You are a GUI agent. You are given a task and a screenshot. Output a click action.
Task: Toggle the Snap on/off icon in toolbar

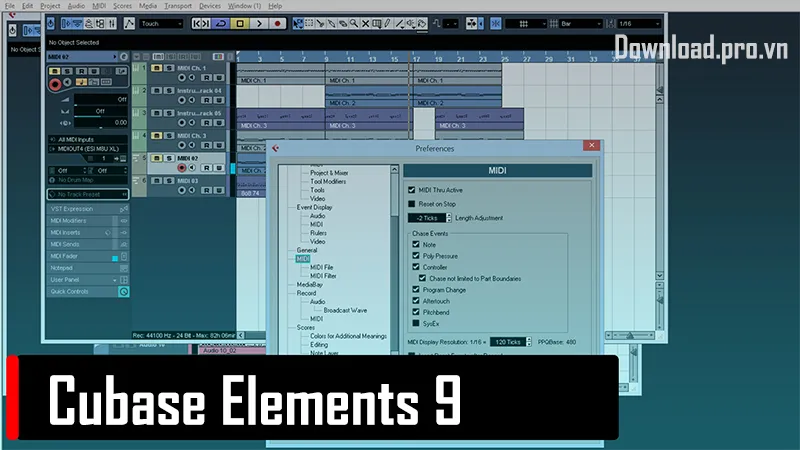495,23
